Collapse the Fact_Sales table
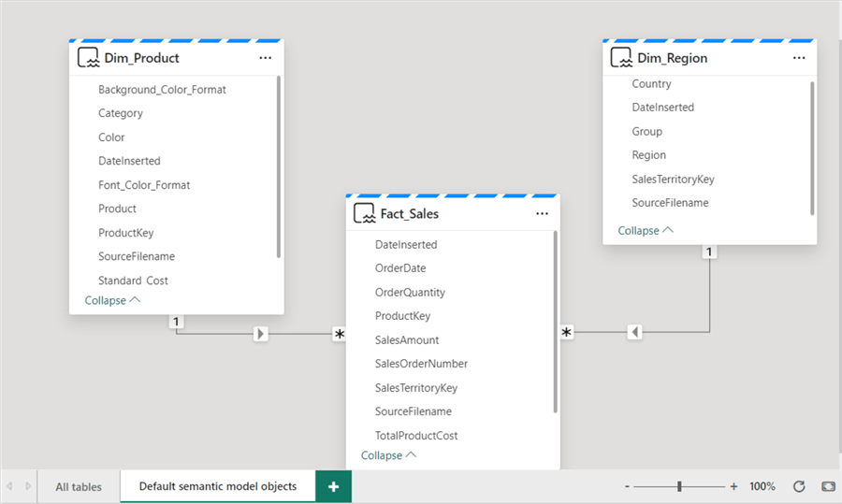 pos(388,455)
